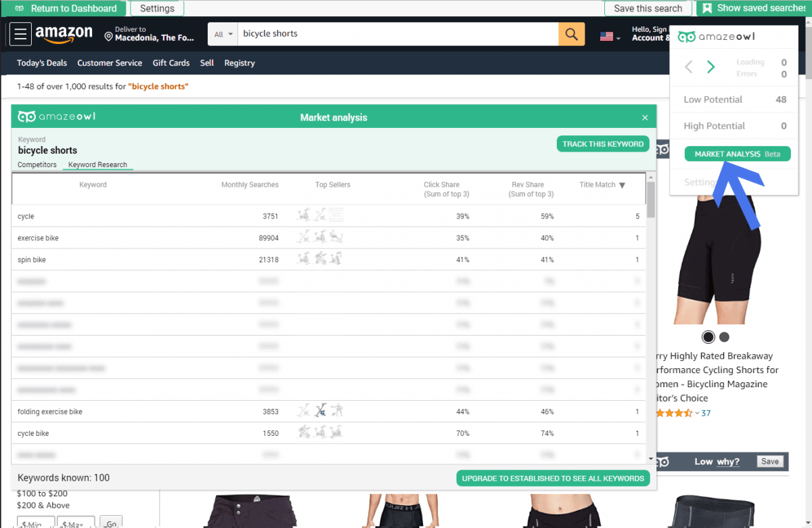Viewport: 812px width, 528px height.
Task: Click the bookmark icon on Show saved searches
Action: coord(707,8)
